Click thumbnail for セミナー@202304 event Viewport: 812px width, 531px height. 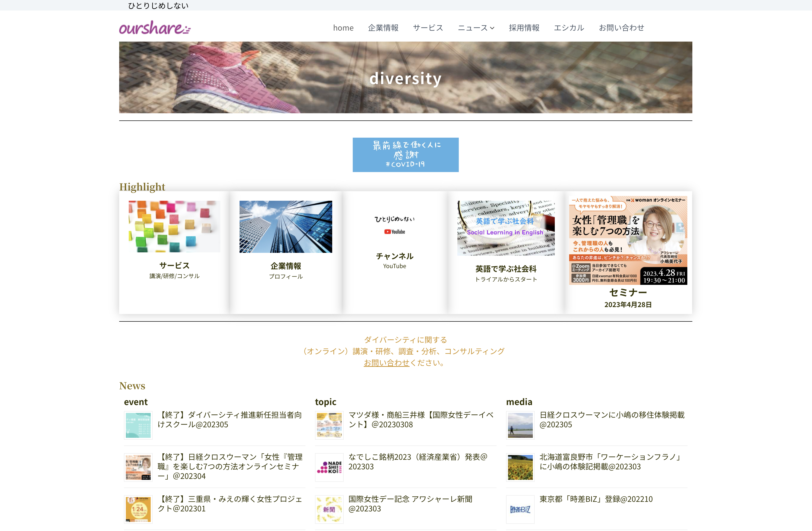coord(138,467)
